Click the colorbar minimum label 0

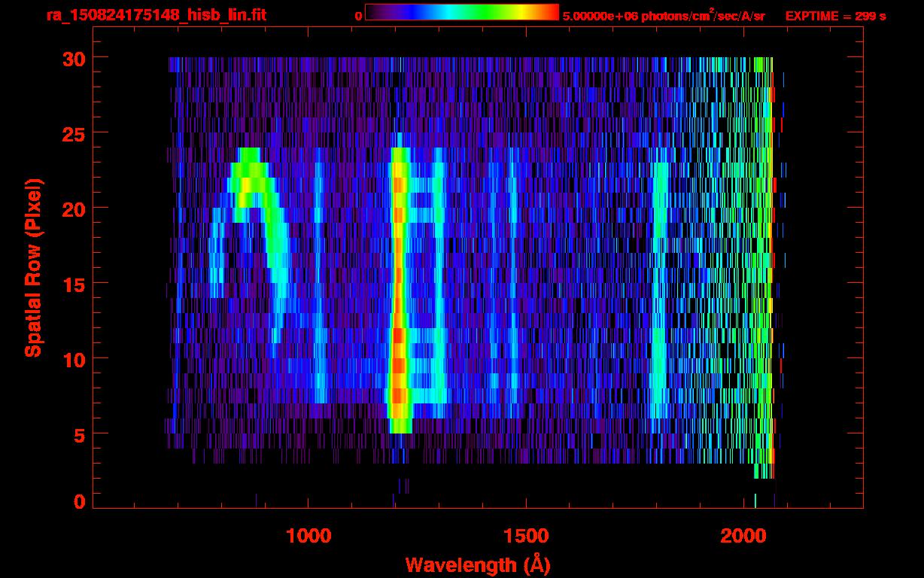358,16
